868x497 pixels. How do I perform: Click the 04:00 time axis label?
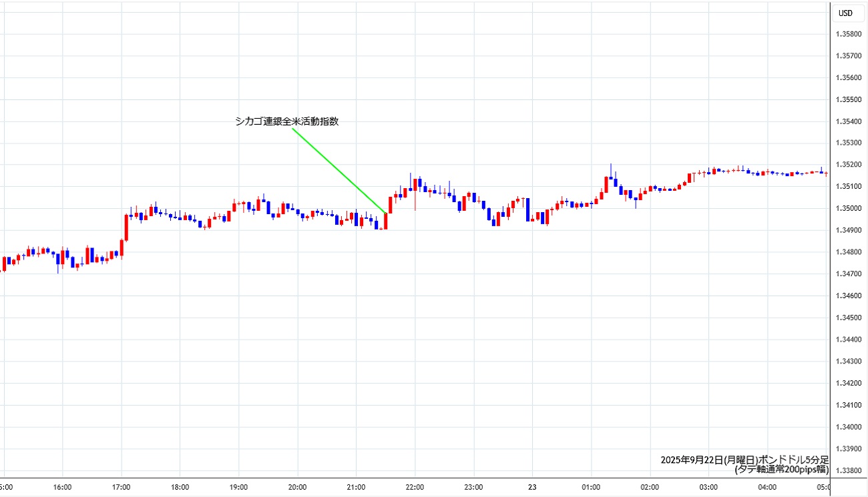click(767, 487)
